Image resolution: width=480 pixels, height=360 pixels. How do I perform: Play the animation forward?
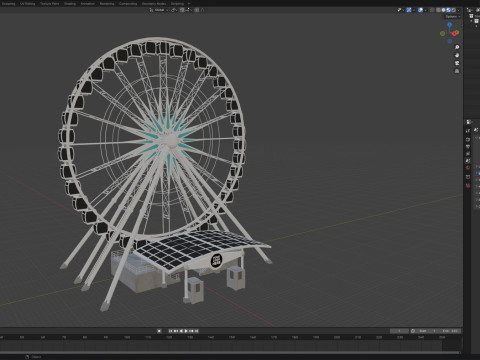pos(186,331)
